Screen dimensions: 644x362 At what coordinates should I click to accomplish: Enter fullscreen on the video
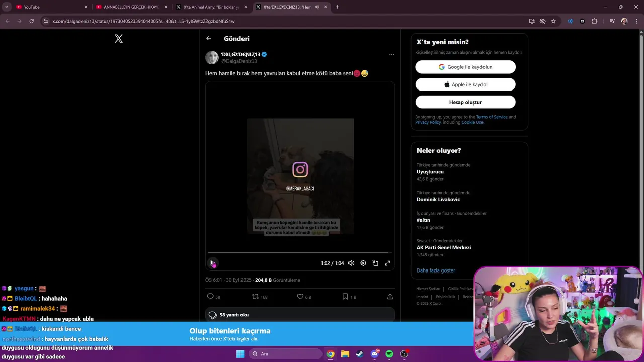tap(387, 263)
